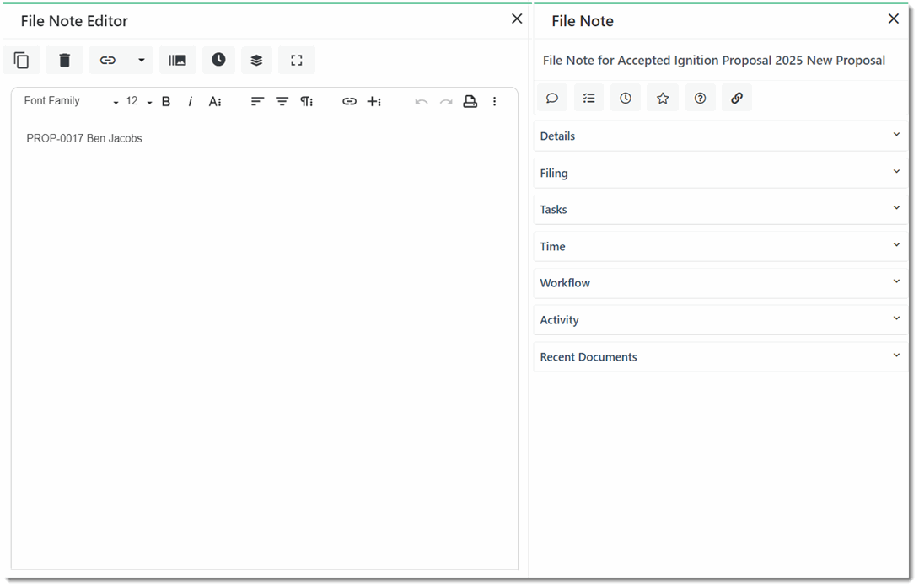Mark file note as favourite star
919x588 pixels.
[663, 98]
